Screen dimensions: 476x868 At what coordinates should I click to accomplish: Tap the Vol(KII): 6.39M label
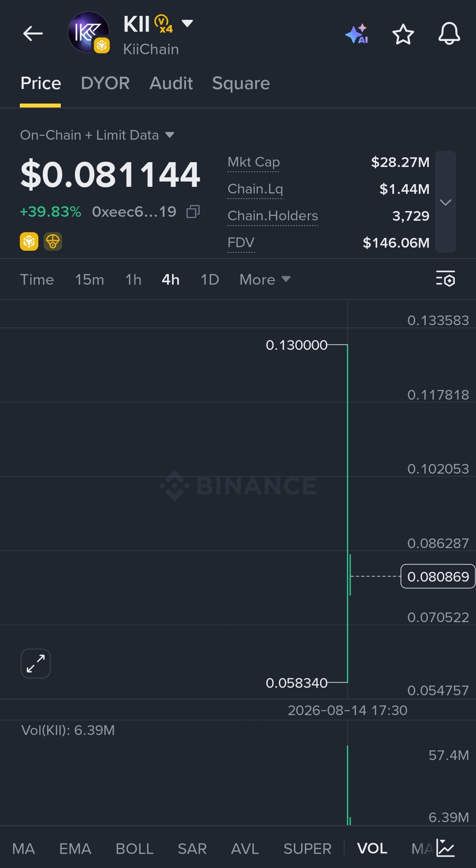point(68,730)
